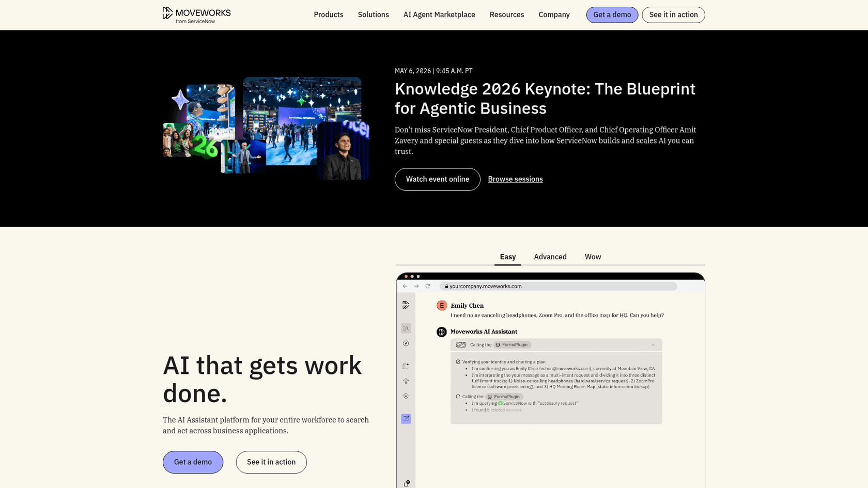
Task: Click the new chat bubble sidebar icon
Action: coord(406,366)
